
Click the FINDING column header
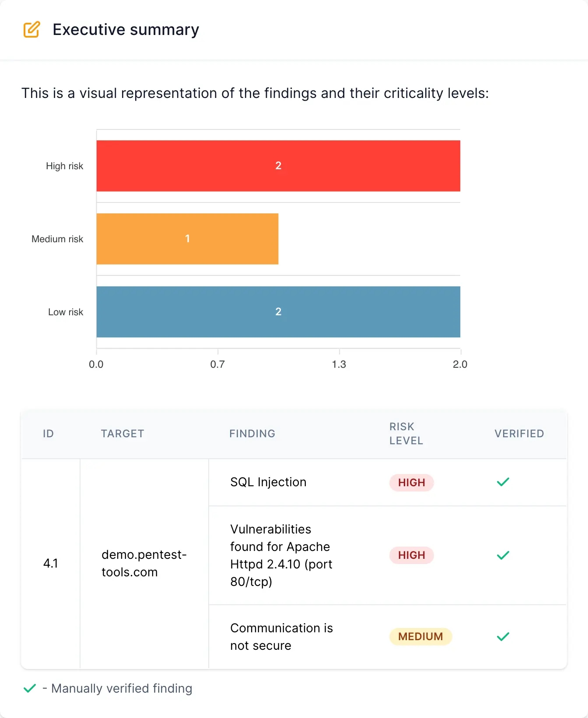pyautogui.click(x=252, y=434)
